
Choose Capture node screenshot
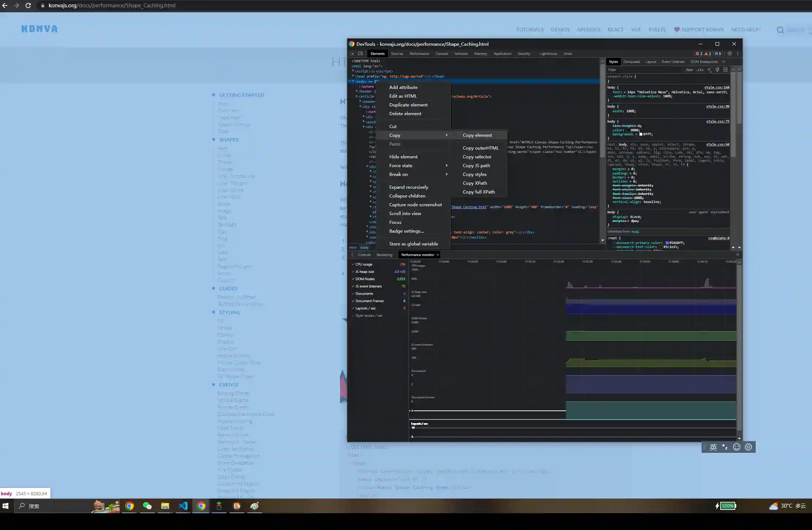coord(416,204)
